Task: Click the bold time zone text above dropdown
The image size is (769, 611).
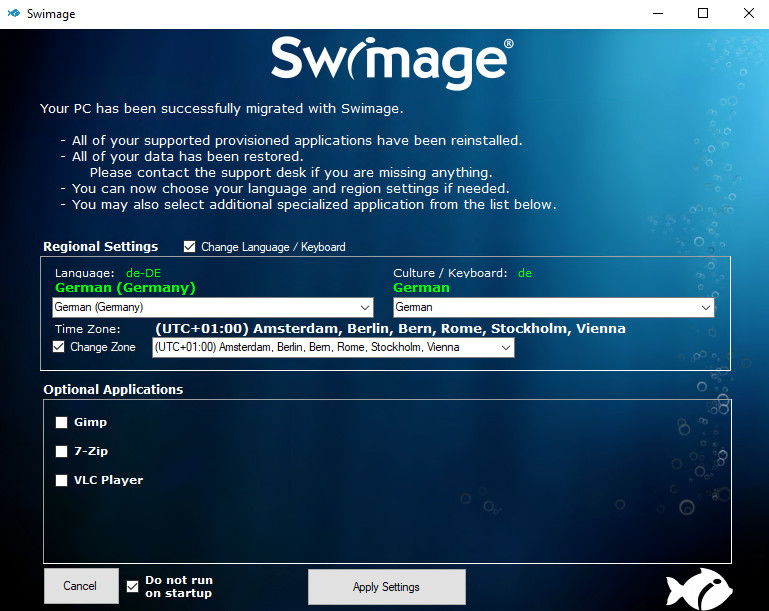Action: pyautogui.click(x=390, y=329)
